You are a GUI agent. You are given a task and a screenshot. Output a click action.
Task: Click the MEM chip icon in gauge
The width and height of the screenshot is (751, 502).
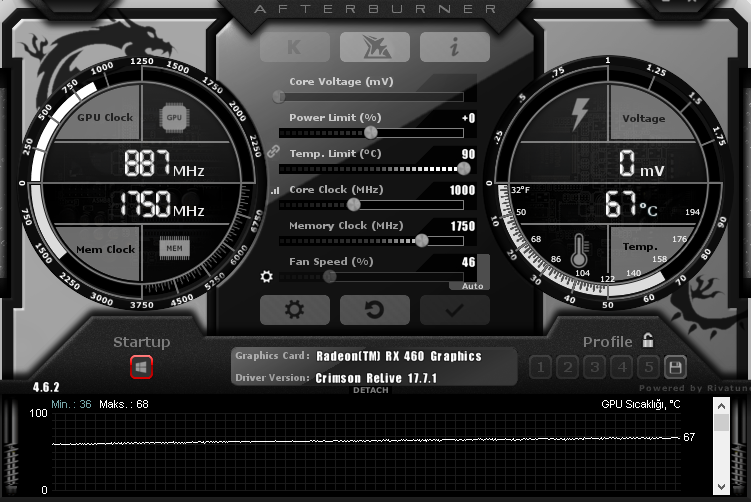click(x=174, y=248)
